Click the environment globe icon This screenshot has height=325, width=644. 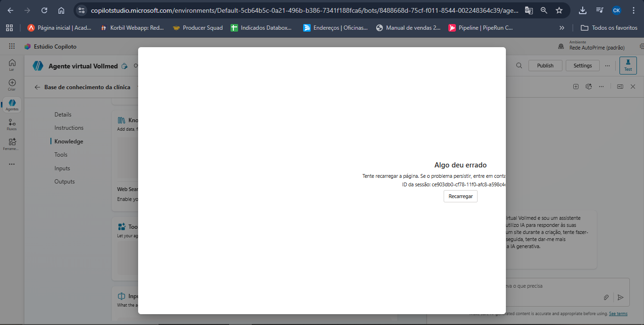pyautogui.click(x=561, y=47)
